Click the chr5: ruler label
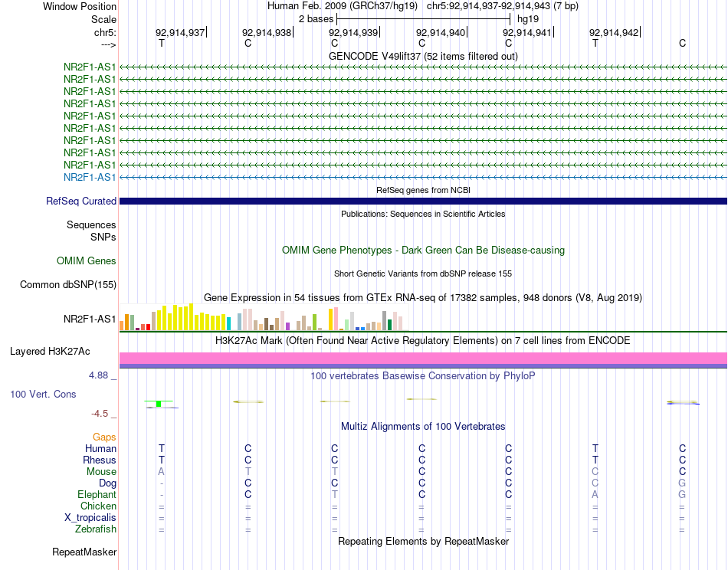728x570 pixels. click(x=105, y=32)
